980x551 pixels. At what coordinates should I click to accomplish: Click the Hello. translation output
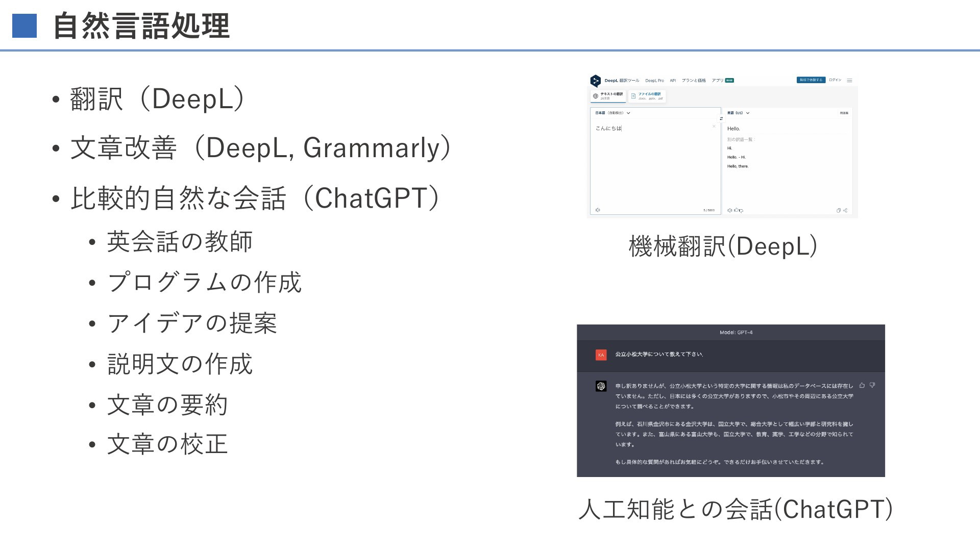[x=733, y=129]
